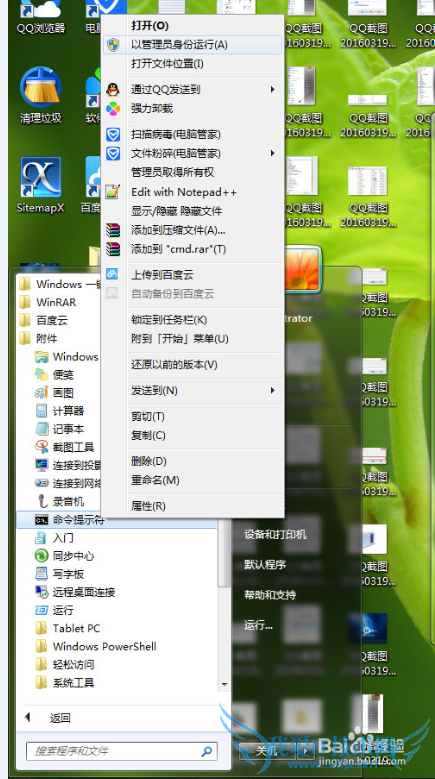Launch the 清理垃圾 broom icon
This screenshot has width=435, height=779.
pyautogui.click(x=41, y=95)
